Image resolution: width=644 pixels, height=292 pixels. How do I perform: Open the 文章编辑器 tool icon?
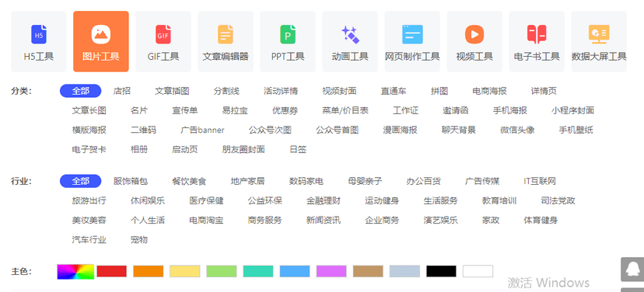coord(226,34)
